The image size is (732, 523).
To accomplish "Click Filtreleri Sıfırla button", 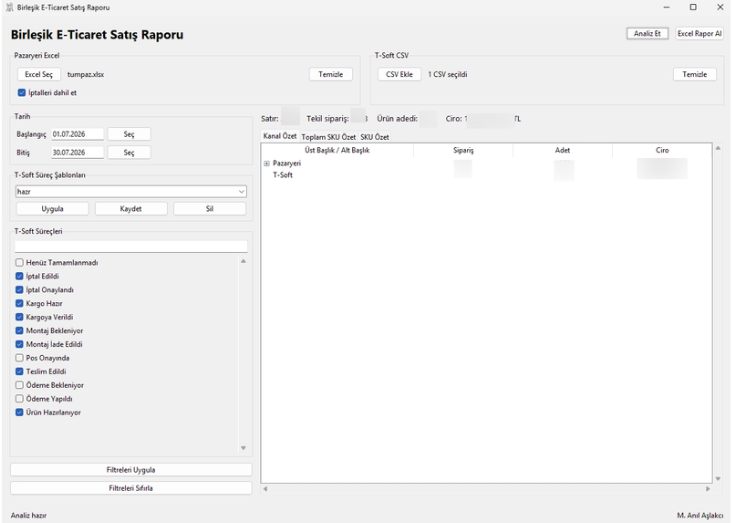I will 131,488.
